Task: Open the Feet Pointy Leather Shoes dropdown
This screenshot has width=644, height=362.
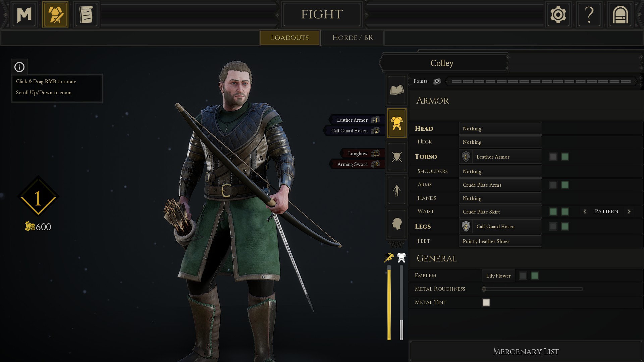Action: tap(500, 241)
